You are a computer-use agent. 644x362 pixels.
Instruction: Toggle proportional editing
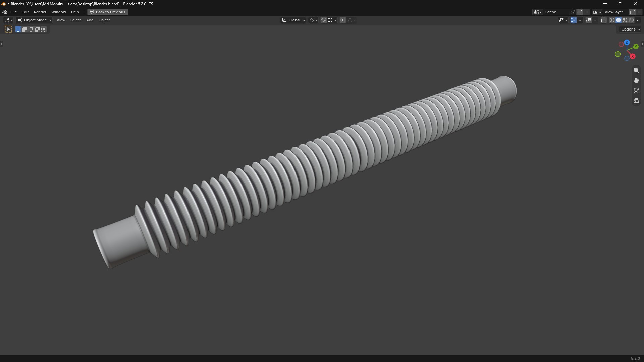pyautogui.click(x=343, y=20)
